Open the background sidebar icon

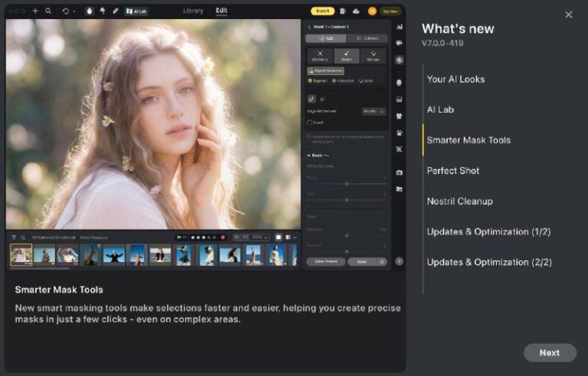tap(400, 100)
